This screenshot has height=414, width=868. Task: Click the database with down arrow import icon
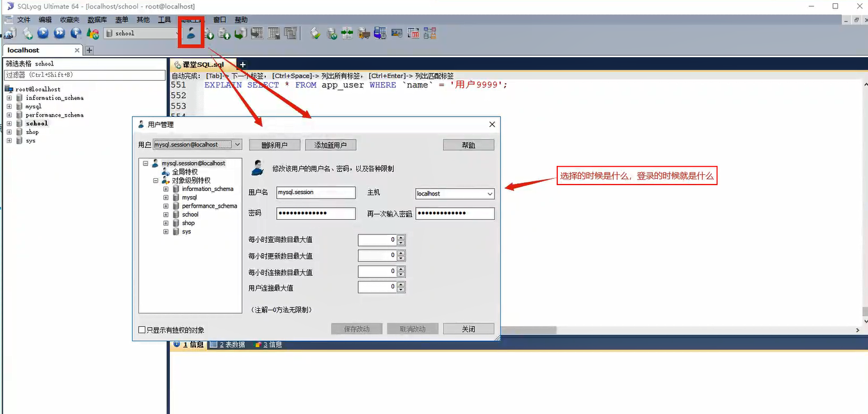point(209,33)
